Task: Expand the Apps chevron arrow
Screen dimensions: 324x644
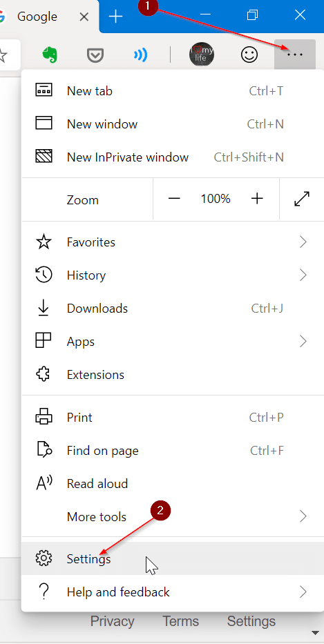Action: point(303,342)
